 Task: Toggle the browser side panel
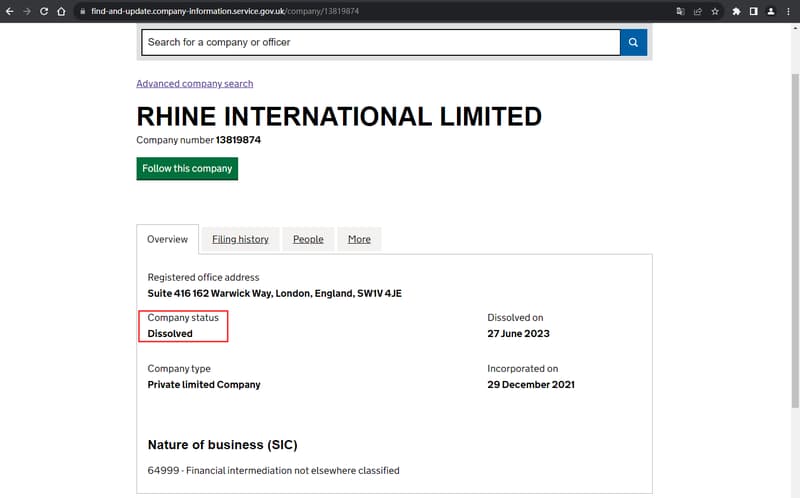pyautogui.click(x=754, y=11)
